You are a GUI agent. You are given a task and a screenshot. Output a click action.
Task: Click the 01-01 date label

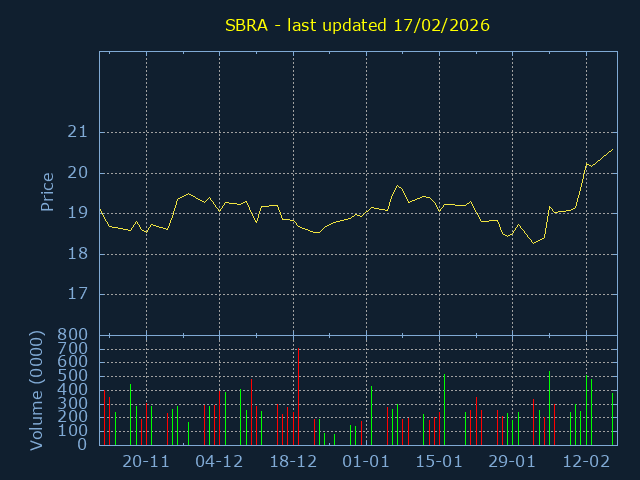coord(366,462)
